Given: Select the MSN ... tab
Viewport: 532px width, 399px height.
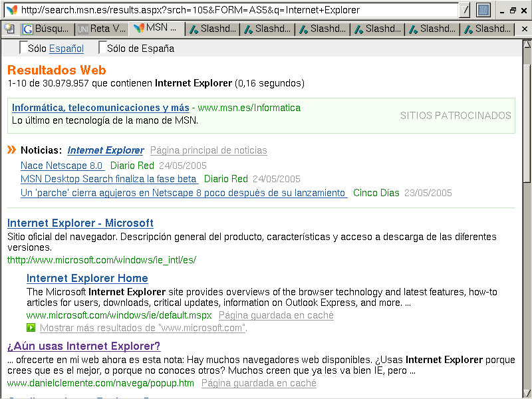Looking at the screenshot, I should [x=157, y=28].
